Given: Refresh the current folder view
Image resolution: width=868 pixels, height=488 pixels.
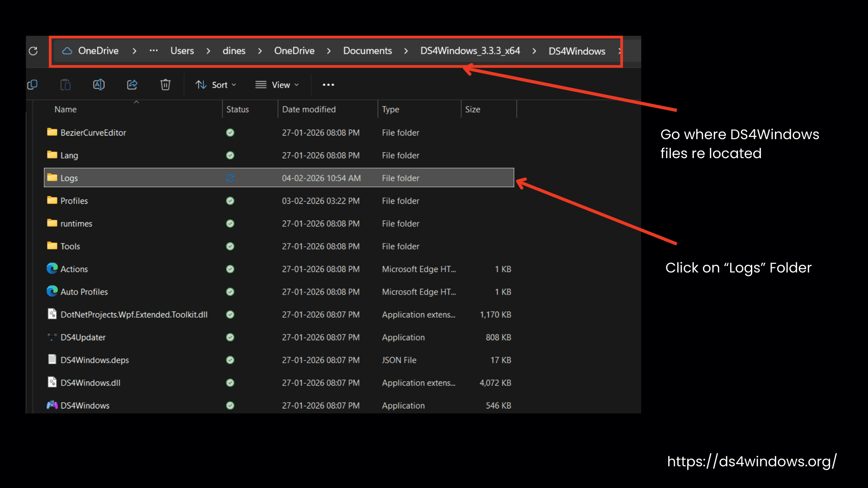Looking at the screenshot, I should (33, 51).
